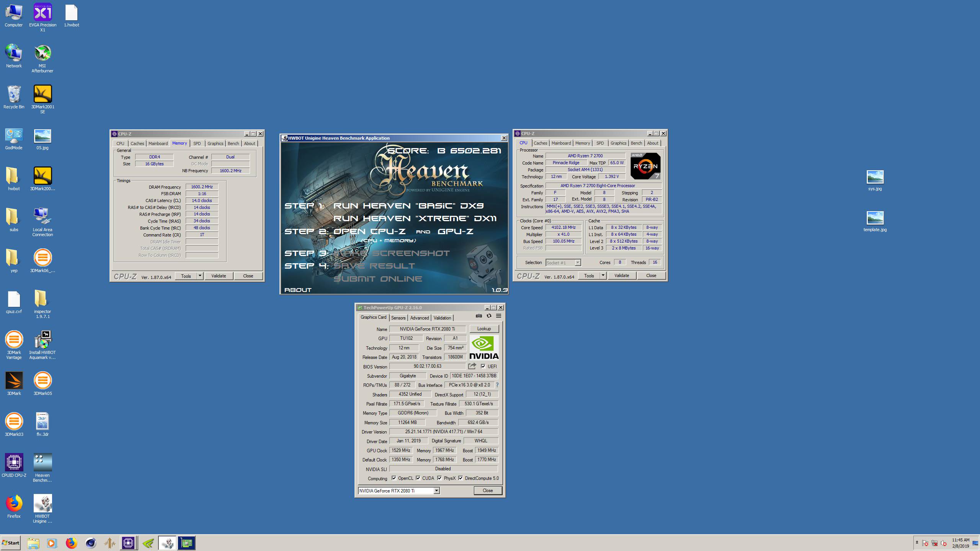Click Windows Start button
The height and width of the screenshot is (551, 980).
click(11, 543)
